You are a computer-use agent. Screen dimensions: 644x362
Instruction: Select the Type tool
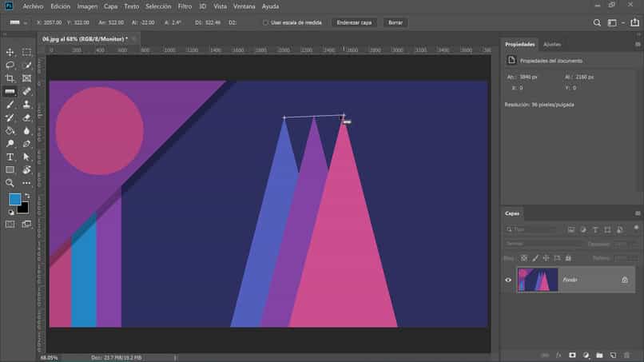click(10, 157)
